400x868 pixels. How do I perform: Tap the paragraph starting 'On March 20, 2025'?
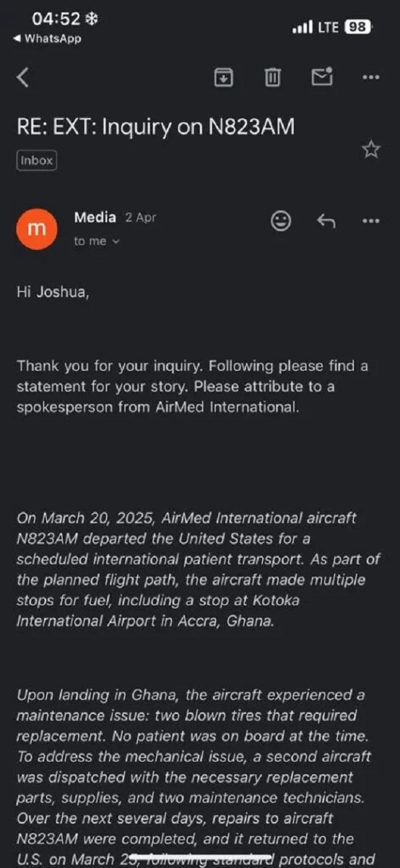(x=191, y=568)
